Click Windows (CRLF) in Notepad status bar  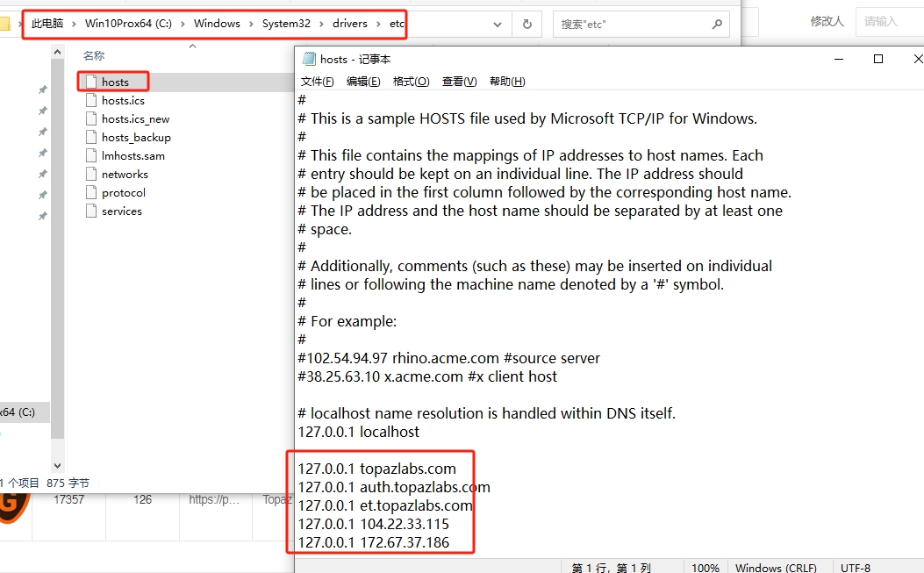pyautogui.click(x=776, y=567)
